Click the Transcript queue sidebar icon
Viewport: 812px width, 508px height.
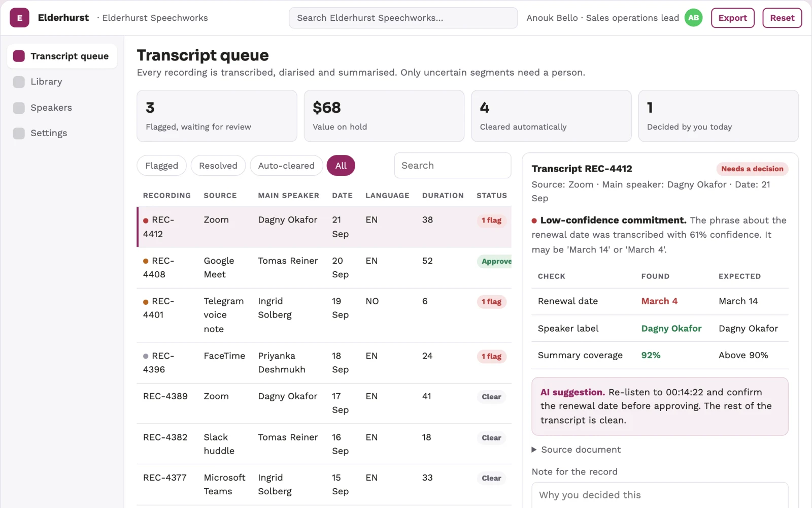click(19, 56)
